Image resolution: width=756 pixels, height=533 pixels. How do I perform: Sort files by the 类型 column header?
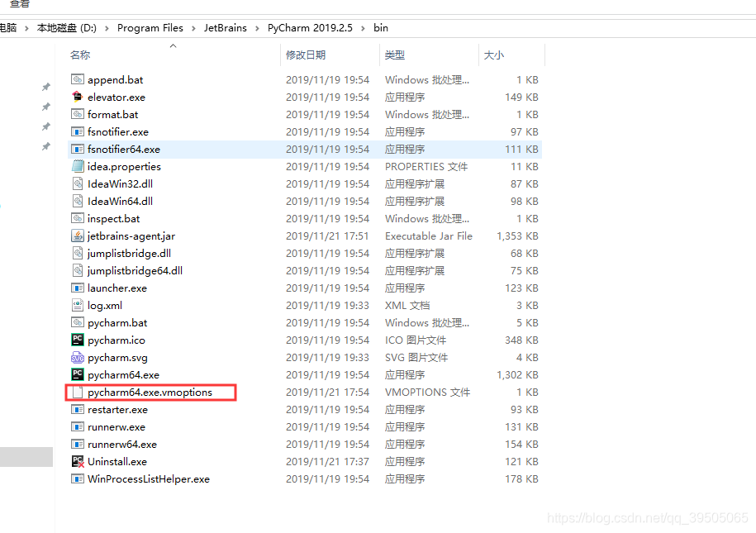395,55
